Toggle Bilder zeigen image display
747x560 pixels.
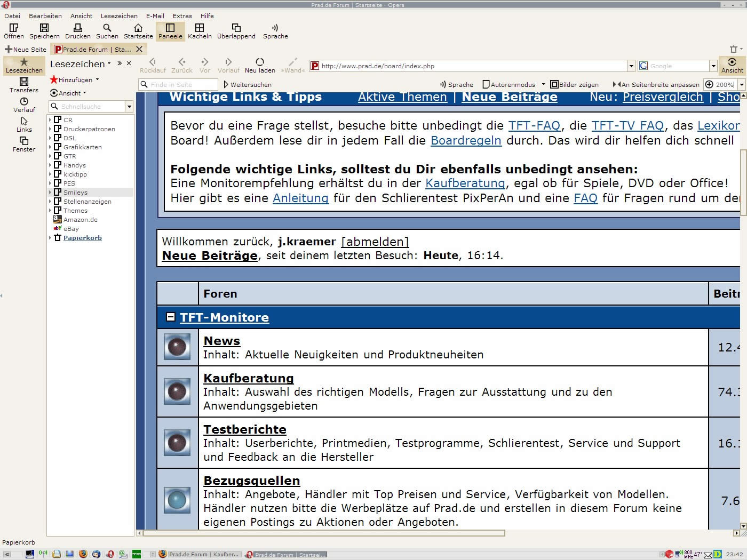pyautogui.click(x=575, y=84)
